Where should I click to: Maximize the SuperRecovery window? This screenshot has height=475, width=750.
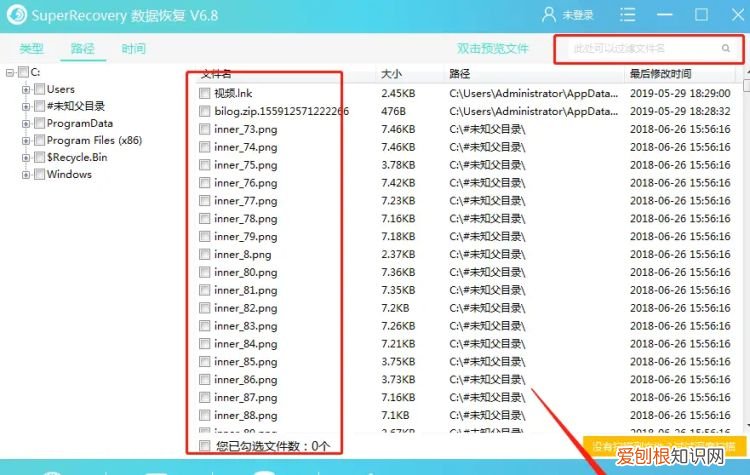(x=701, y=15)
